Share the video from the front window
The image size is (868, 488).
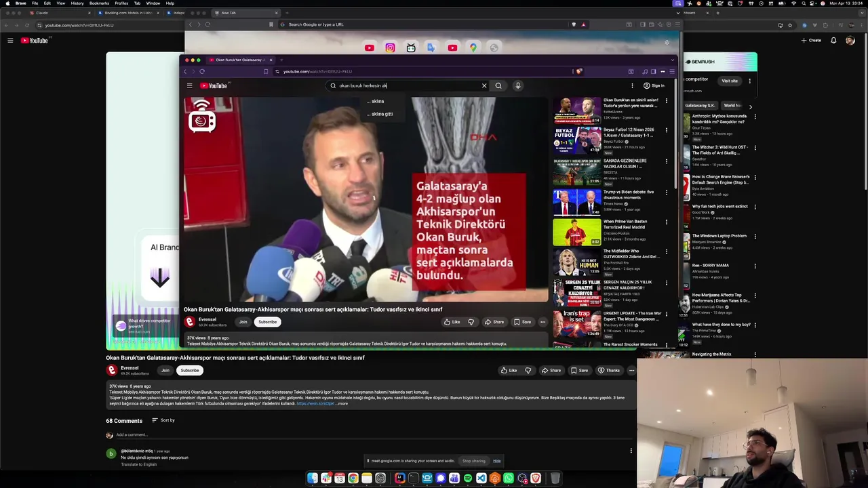[494, 322]
